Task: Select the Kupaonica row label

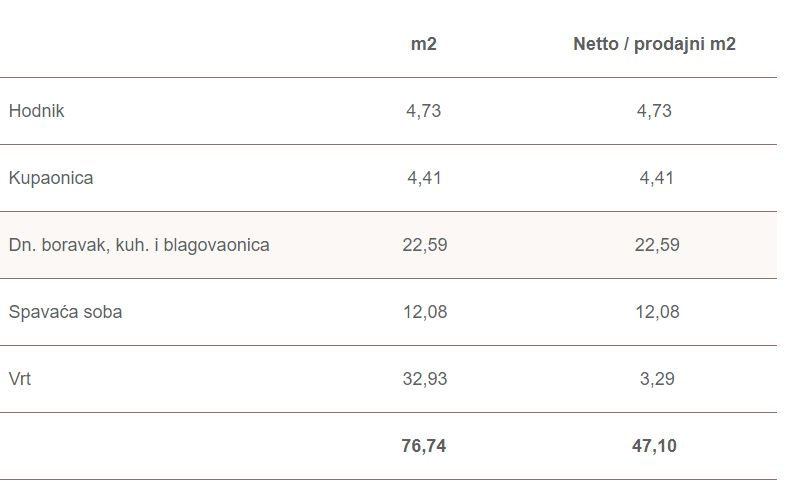Action: click(x=51, y=178)
